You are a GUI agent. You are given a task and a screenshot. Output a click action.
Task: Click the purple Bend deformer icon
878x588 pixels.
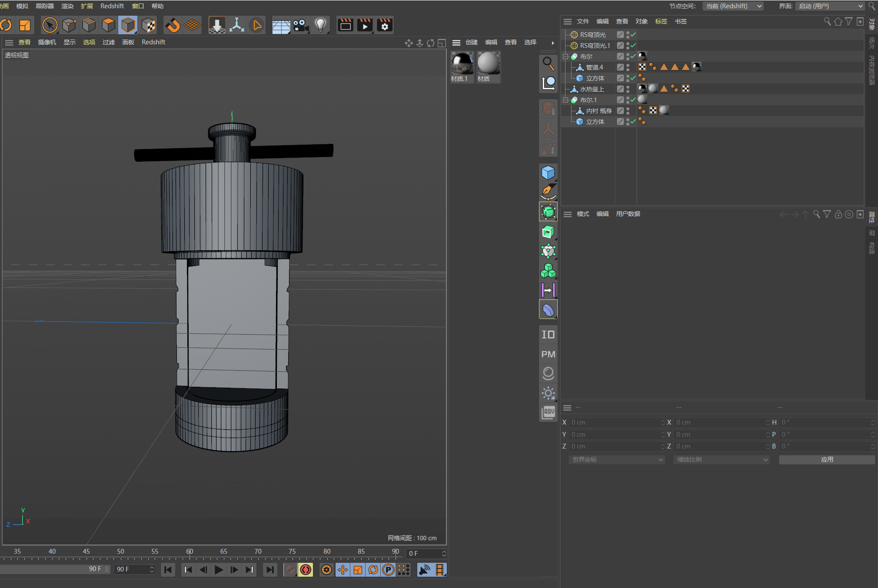tap(548, 310)
